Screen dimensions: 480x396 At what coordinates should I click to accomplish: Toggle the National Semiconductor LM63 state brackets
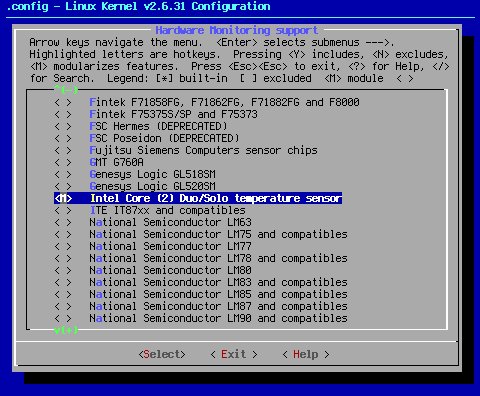point(63,222)
